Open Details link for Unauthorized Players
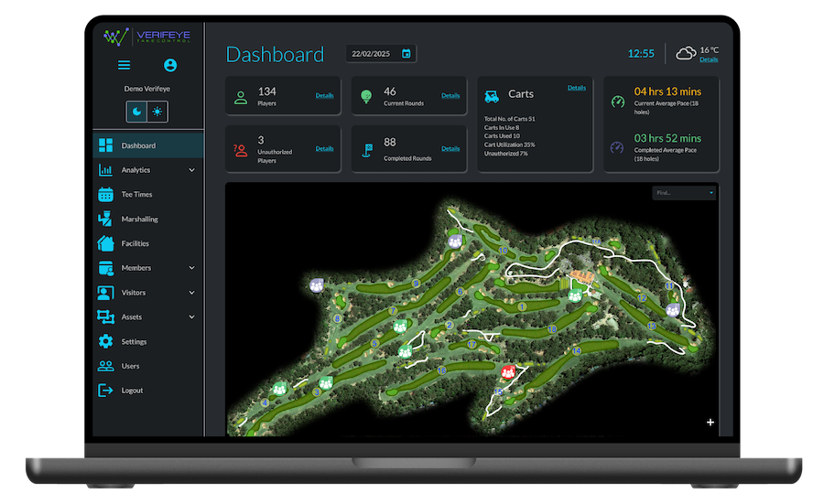Image resolution: width=824 pixels, height=504 pixels. click(x=324, y=148)
